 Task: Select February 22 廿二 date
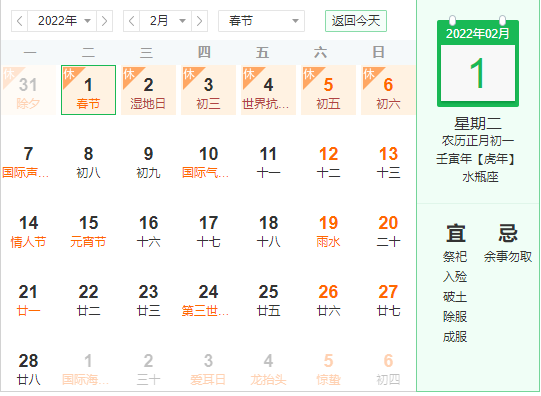[88, 300]
